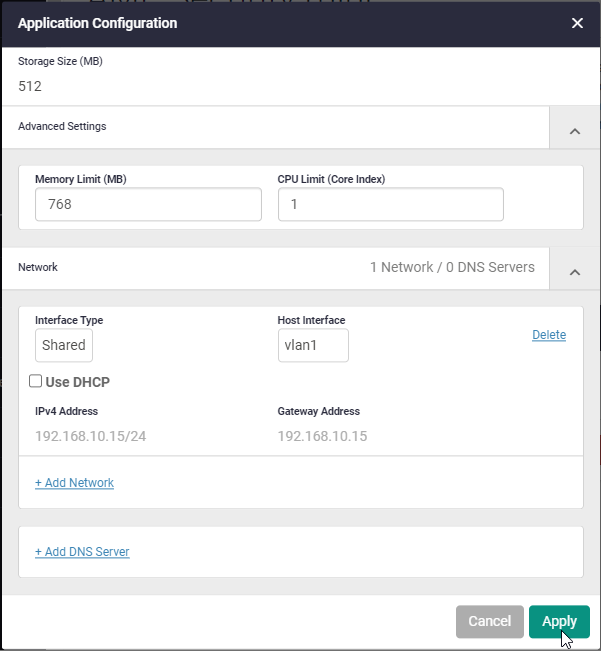Click the Network section header label

click(38, 268)
